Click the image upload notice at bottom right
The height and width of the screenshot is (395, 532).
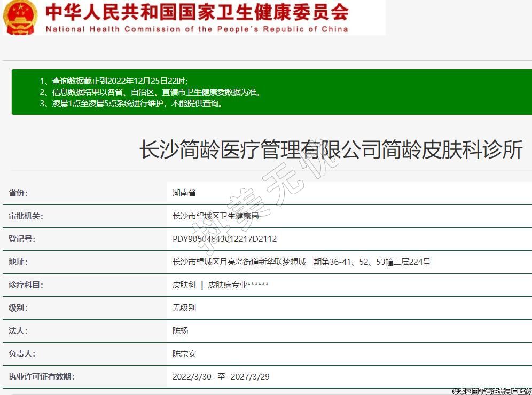point(491,391)
